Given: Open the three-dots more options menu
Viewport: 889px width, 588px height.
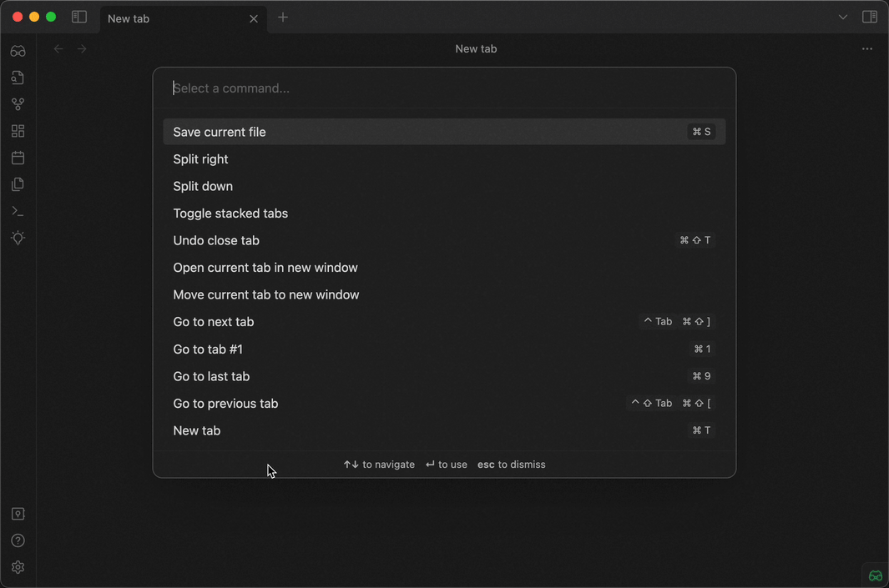Looking at the screenshot, I should 867,48.
